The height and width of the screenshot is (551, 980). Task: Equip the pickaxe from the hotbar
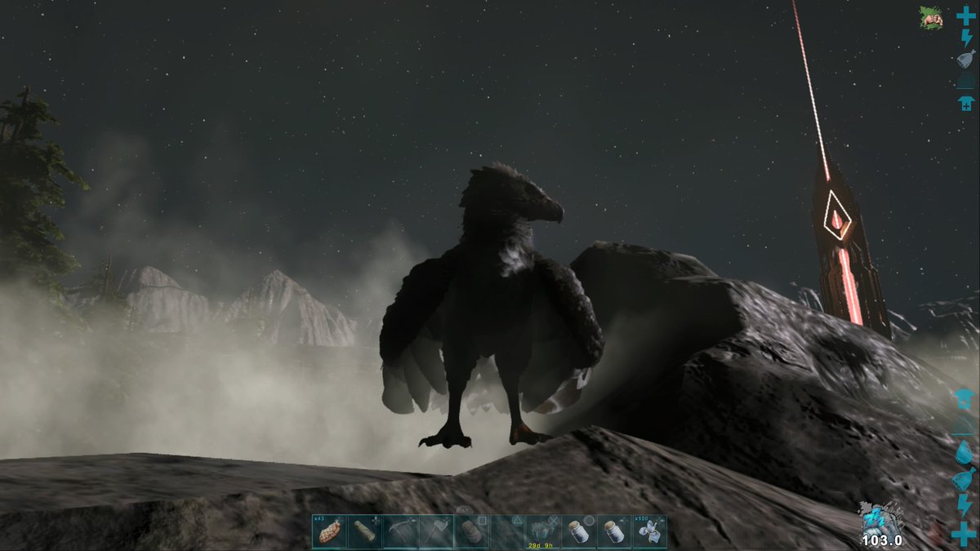400,531
